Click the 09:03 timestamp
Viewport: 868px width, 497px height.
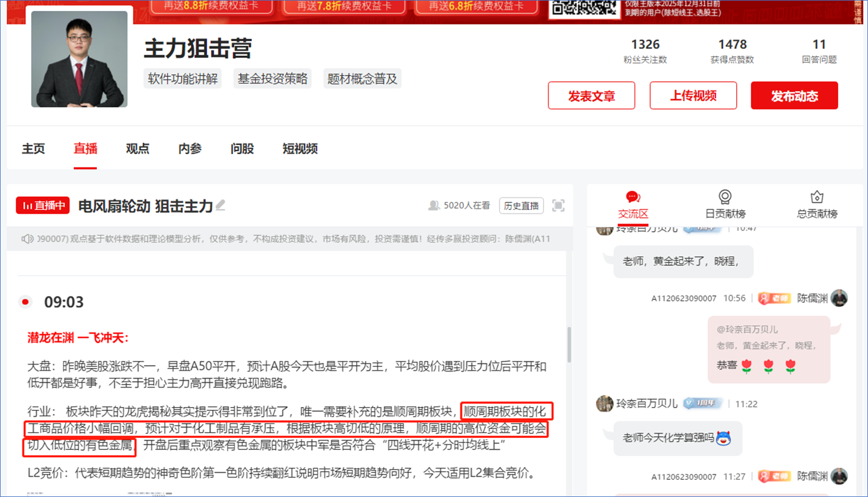click(x=64, y=302)
